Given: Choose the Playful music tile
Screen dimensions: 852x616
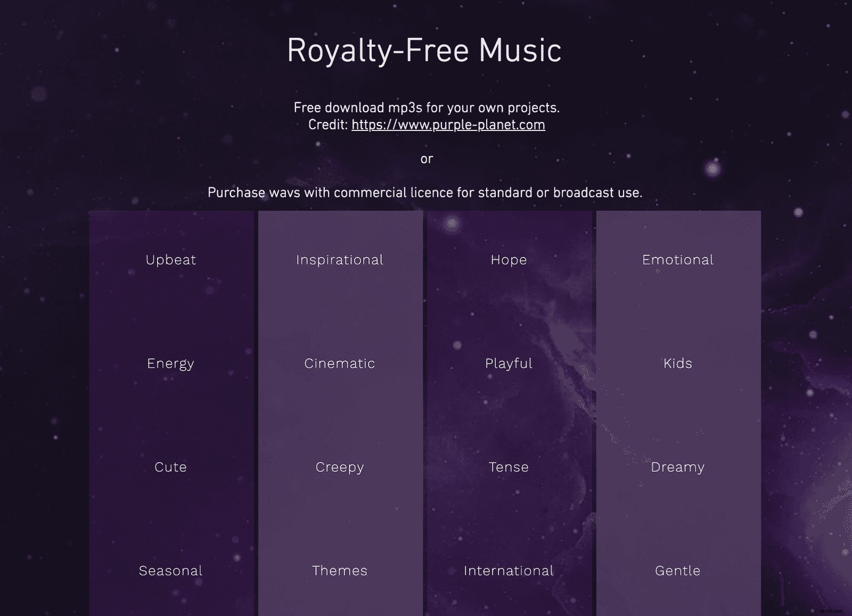Looking at the screenshot, I should pyautogui.click(x=508, y=364).
